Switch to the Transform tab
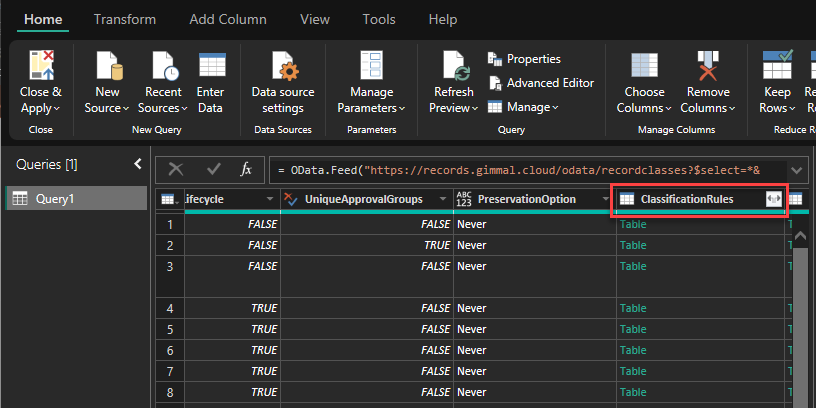This screenshot has width=816, height=408. [x=124, y=19]
